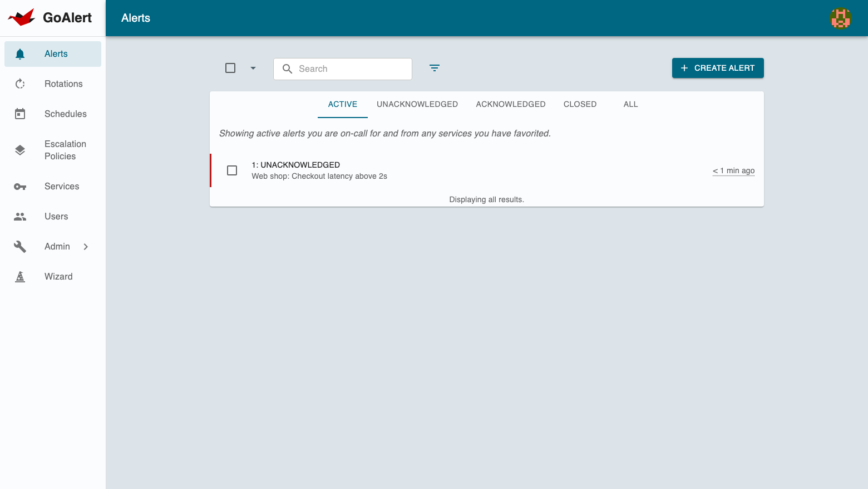Click the Escalation Policies layers icon

pos(20,150)
